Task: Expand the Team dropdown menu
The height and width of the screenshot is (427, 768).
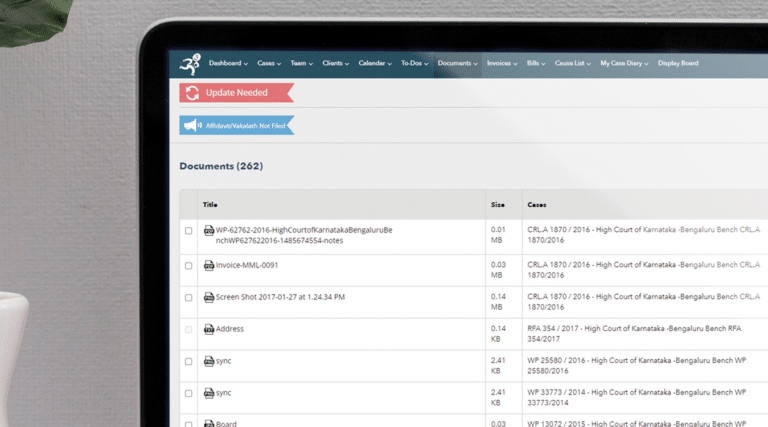Action: tap(301, 63)
